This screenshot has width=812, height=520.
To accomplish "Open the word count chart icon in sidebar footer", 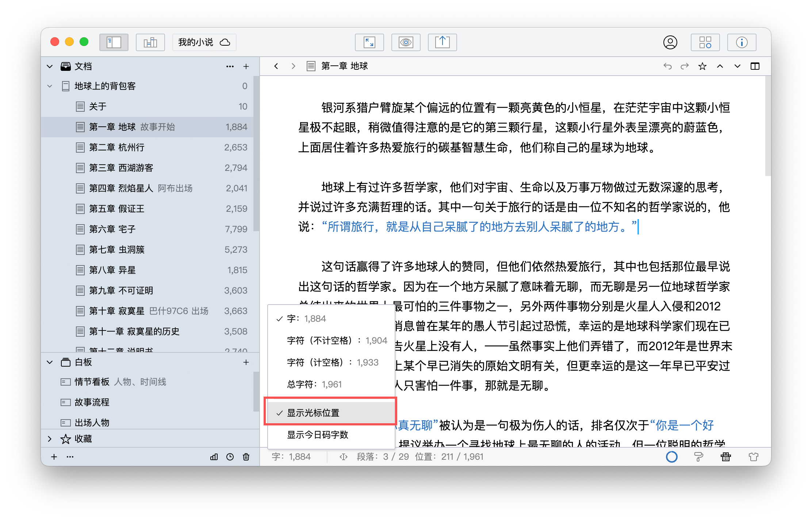I will point(214,457).
